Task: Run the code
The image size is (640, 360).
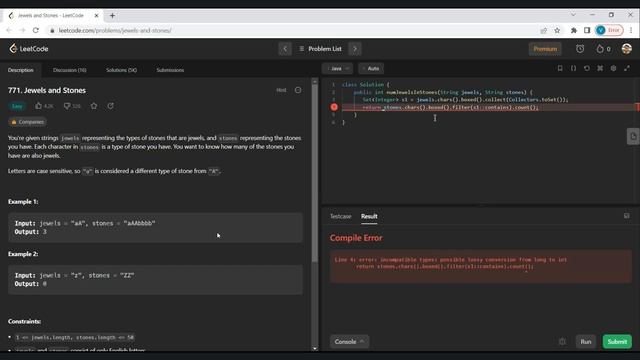Action: (x=586, y=342)
